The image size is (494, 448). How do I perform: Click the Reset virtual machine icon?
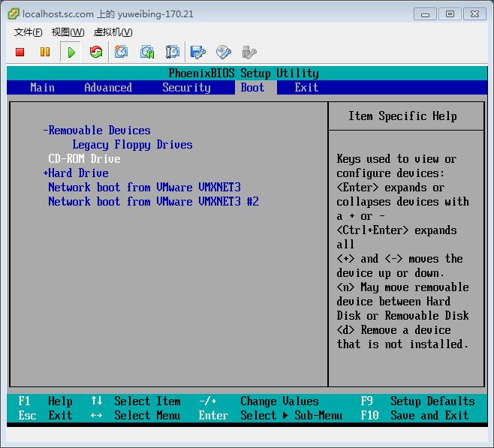(96, 52)
